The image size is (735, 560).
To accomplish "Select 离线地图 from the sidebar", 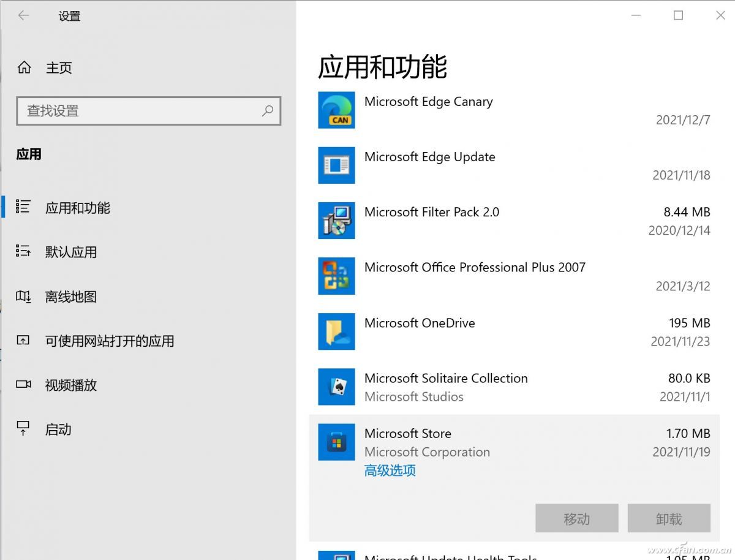I will pos(70,297).
